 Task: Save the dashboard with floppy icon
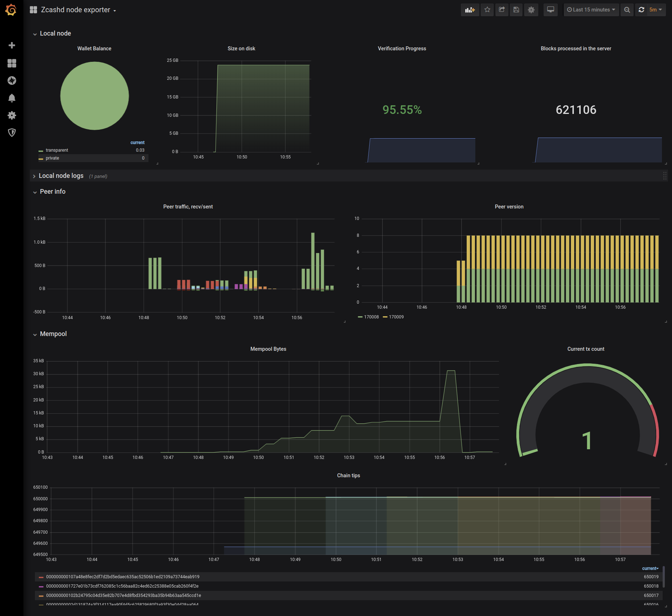[x=516, y=10]
